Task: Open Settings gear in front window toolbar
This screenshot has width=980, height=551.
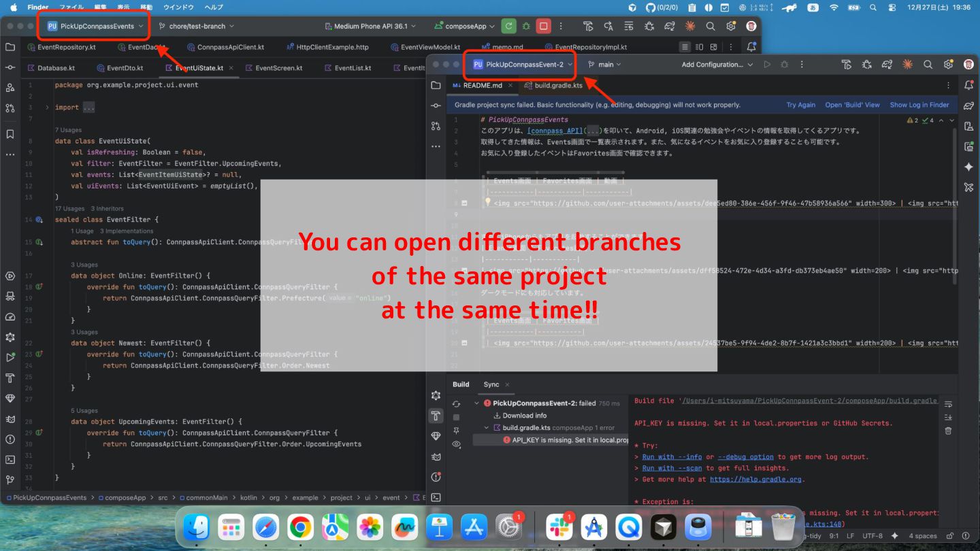Action: pyautogui.click(x=948, y=65)
